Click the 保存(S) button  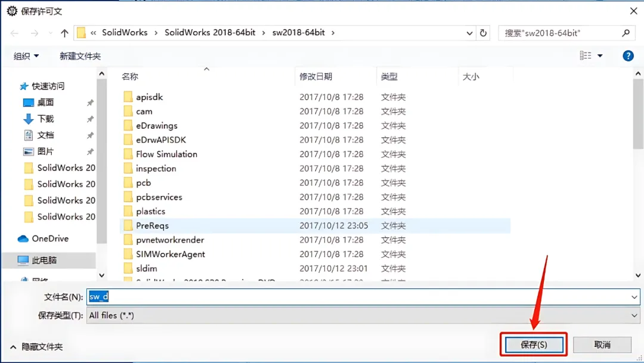[x=534, y=345]
